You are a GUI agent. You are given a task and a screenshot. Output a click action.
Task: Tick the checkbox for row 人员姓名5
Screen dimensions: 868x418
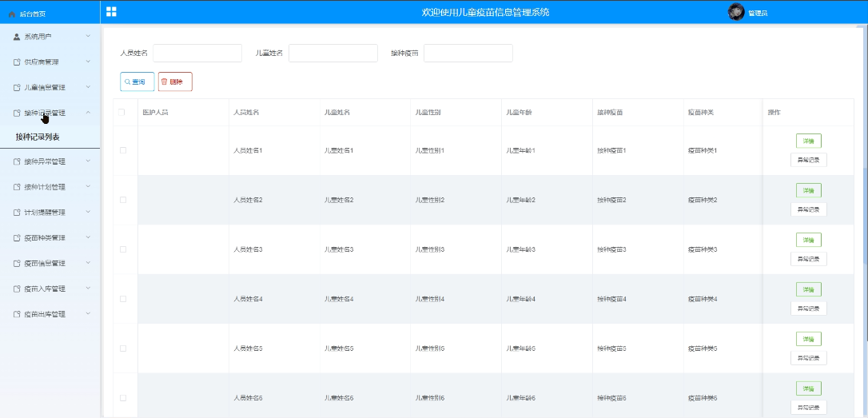point(123,348)
